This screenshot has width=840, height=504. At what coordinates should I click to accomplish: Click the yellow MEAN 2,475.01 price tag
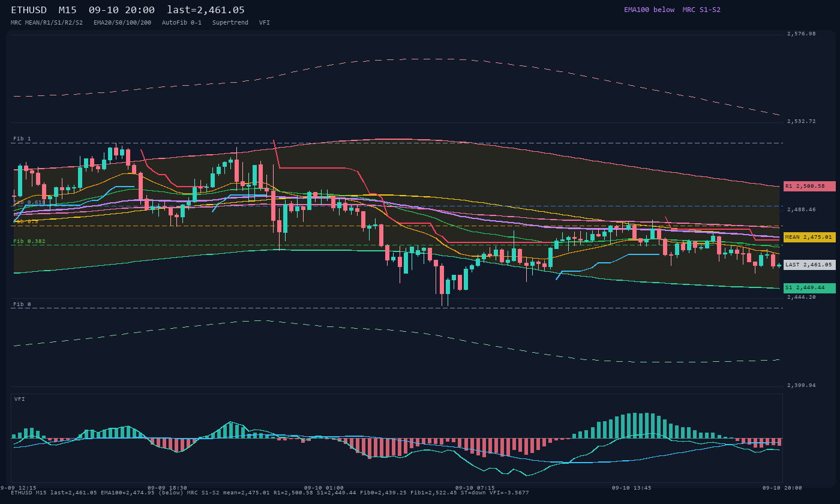pyautogui.click(x=809, y=237)
